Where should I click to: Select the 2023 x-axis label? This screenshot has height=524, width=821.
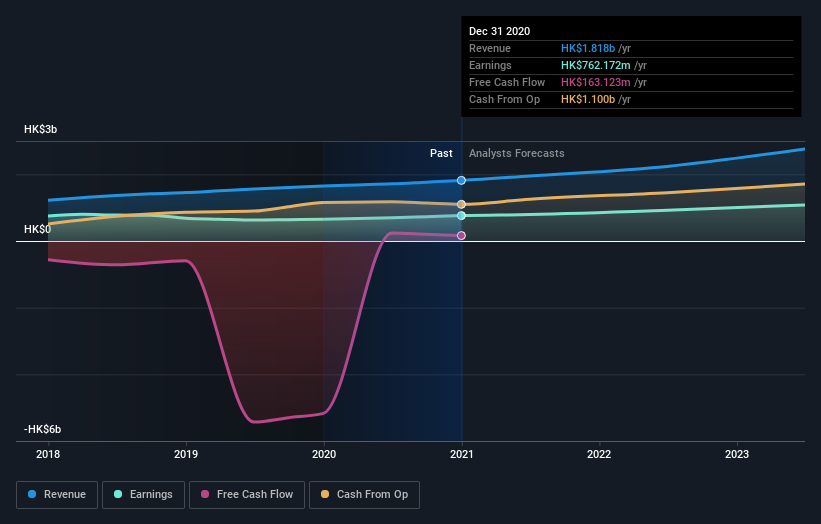pos(737,454)
